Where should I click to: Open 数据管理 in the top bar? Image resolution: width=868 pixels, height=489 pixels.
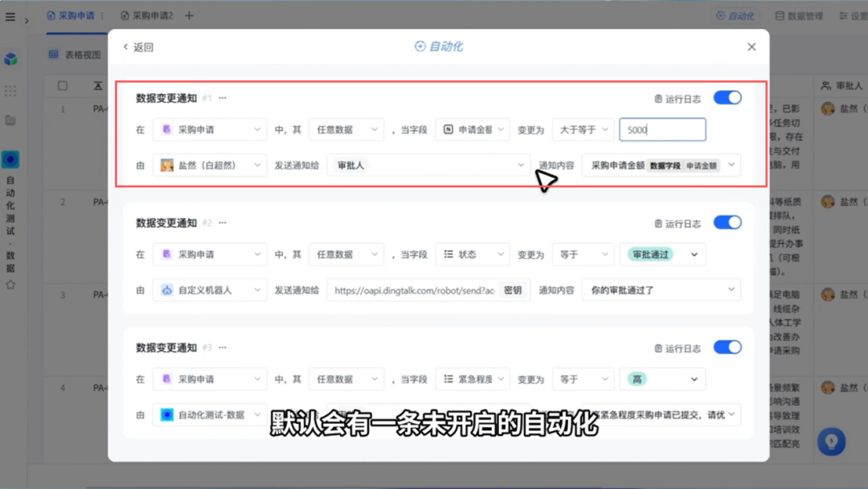click(x=799, y=16)
